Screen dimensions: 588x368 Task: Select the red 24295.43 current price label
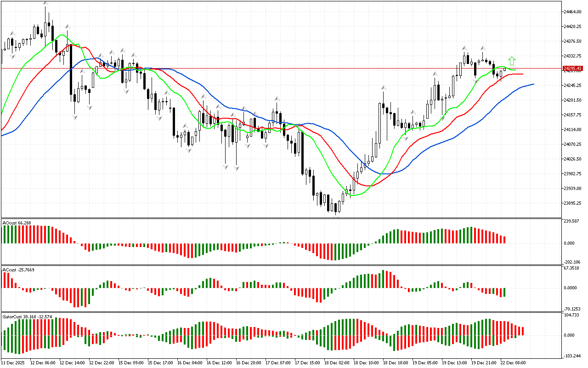pos(573,69)
